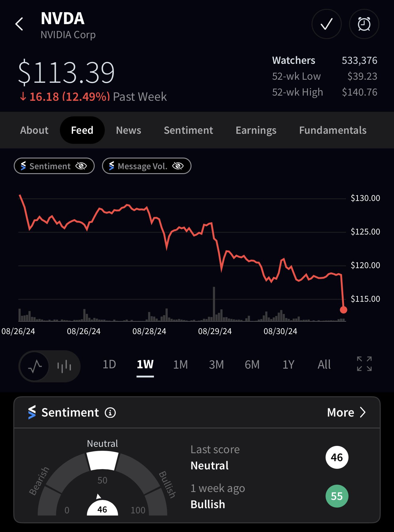Click the "1 week ago" label
Viewport: 394px width, 532px height.
[218, 488]
